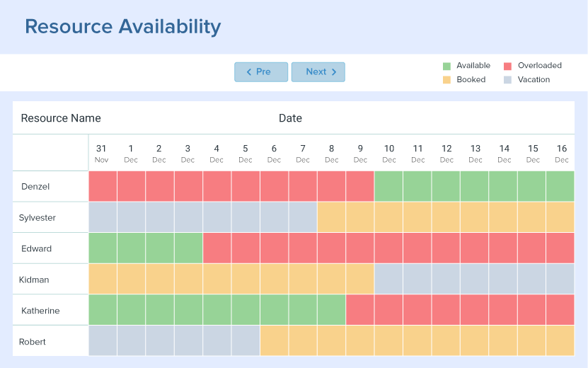
Task: Select the Robert resource row name
Action: pos(33,342)
